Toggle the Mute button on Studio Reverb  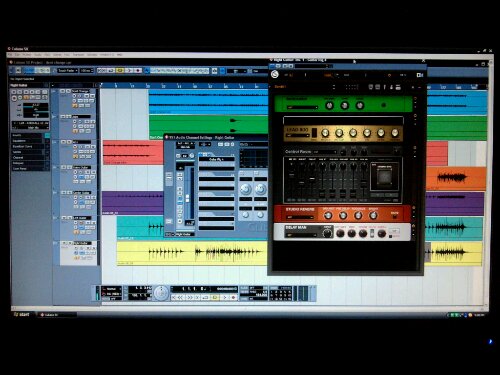pos(395,216)
